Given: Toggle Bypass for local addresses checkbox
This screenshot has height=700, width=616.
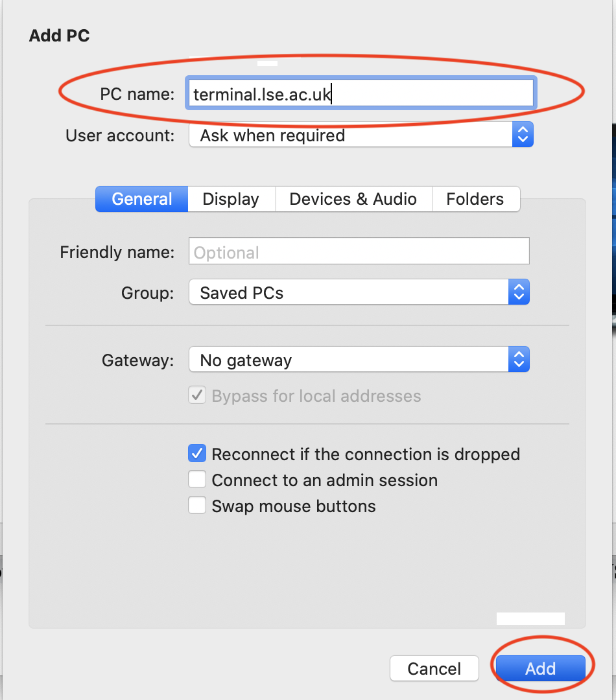Looking at the screenshot, I should pyautogui.click(x=197, y=395).
